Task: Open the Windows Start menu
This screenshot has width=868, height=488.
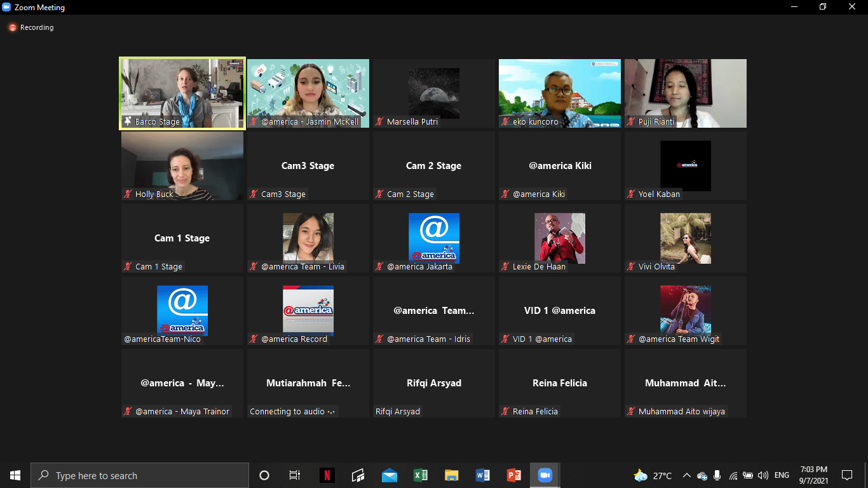Action: pyautogui.click(x=15, y=475)
